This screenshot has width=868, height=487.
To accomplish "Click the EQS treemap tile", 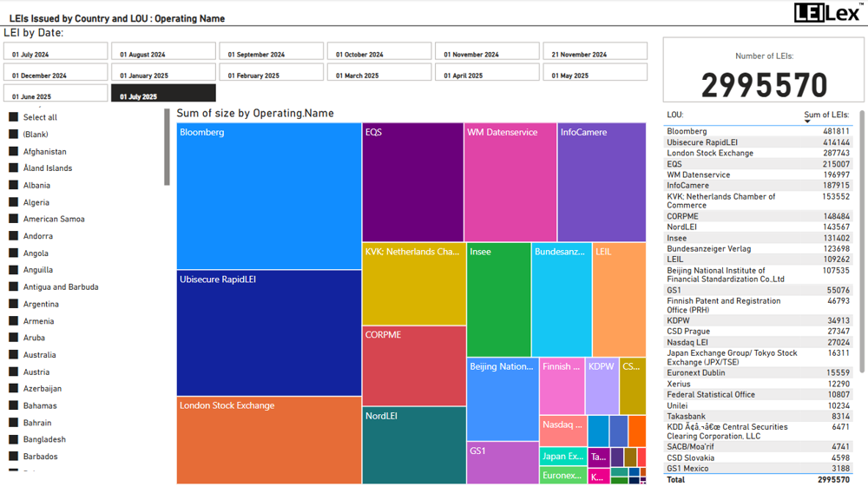I will click(413, 182).
